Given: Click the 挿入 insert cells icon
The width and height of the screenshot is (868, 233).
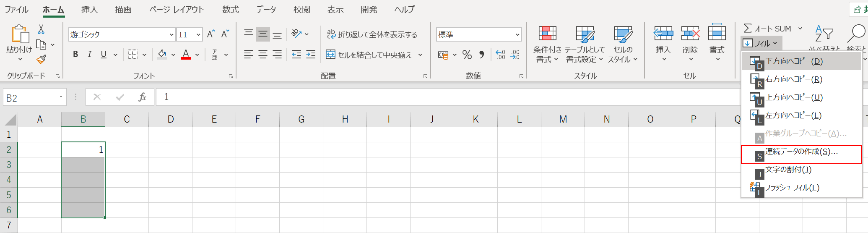Looking at the screenshot, I should [x=663, y=33].
